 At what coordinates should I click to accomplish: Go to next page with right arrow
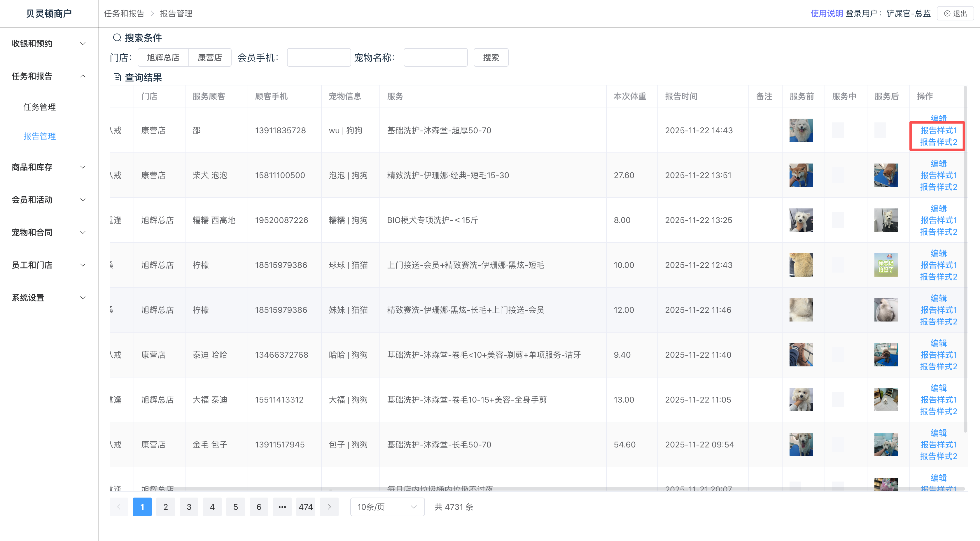click(x=329, y=507)
